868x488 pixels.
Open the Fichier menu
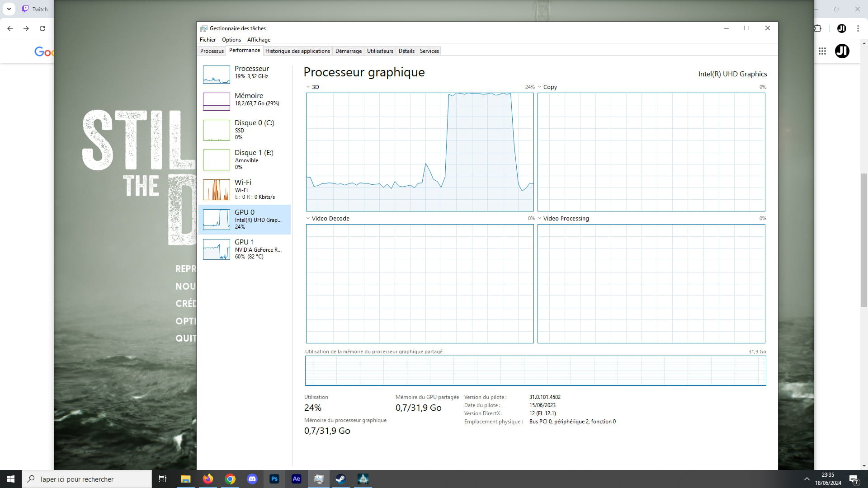(208, 40)
